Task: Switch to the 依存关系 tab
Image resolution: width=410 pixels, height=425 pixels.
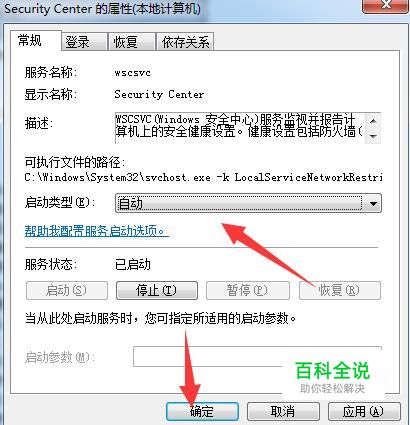Action: [185, 42]
